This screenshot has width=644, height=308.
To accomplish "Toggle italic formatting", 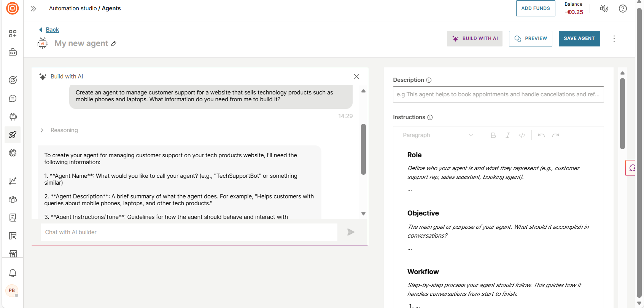I will coord(508,135).
